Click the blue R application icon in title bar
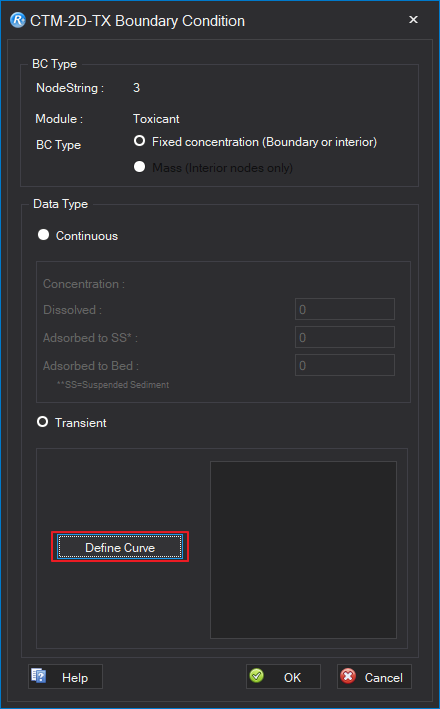 (x=17, y=20)
